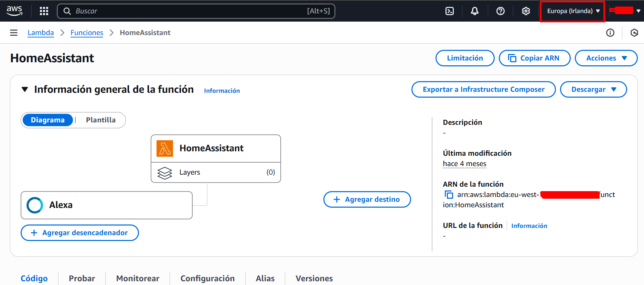Collapse Información general de la función section
644x285 pixels.
24,89
